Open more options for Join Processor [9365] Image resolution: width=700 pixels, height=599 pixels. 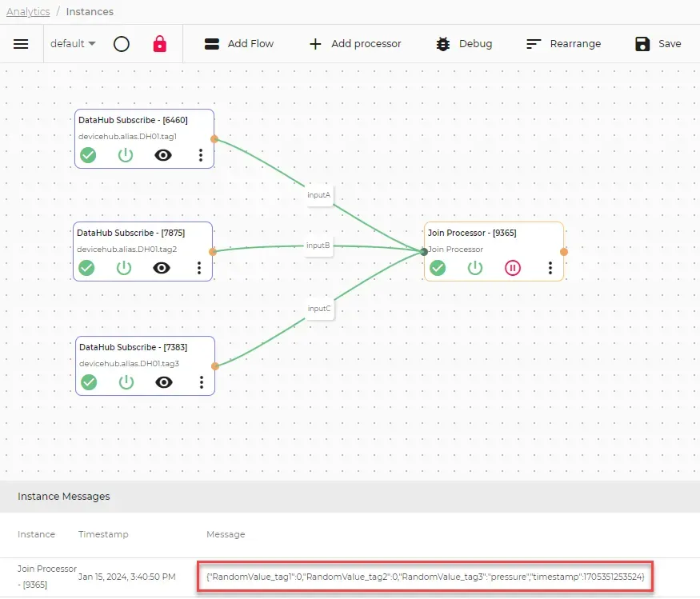tap(550, 268)
